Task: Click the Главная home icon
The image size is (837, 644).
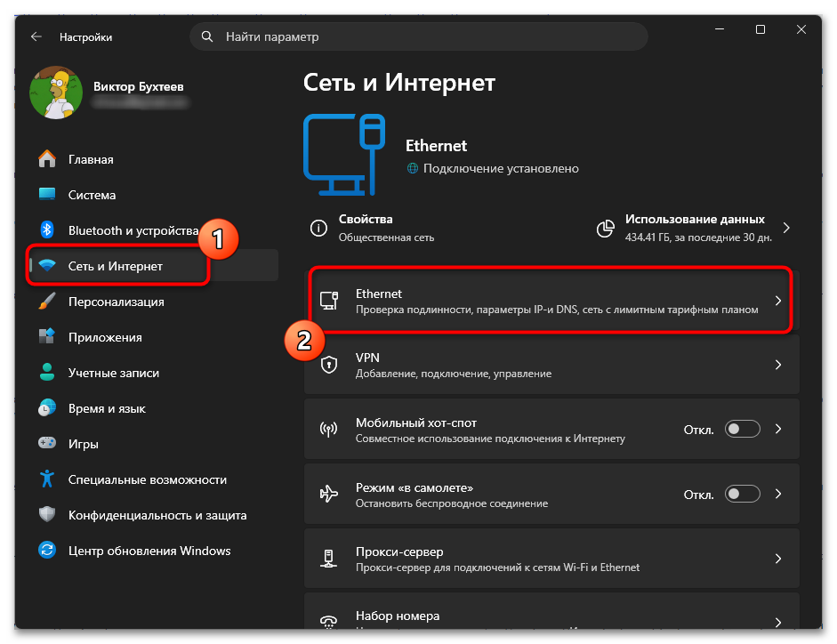Action: coord(47,159)
